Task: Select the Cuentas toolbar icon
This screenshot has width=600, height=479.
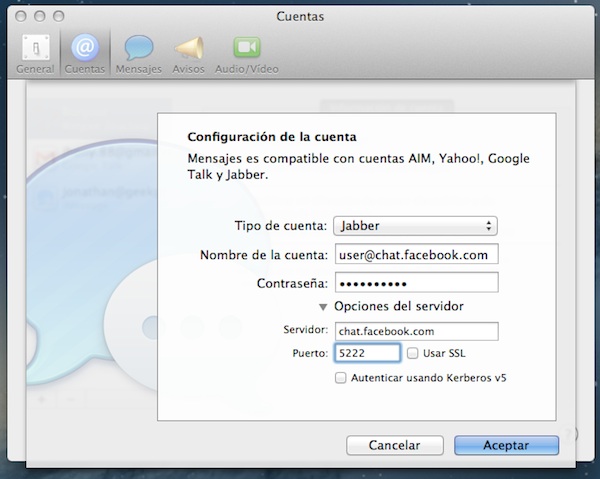Action: [x=85, y=53]
